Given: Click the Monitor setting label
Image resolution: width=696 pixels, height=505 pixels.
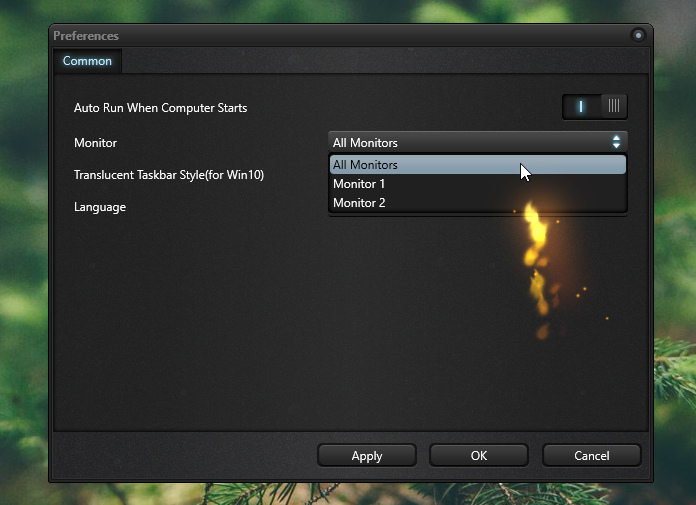Looking at the screenshot, I should 95,143.
